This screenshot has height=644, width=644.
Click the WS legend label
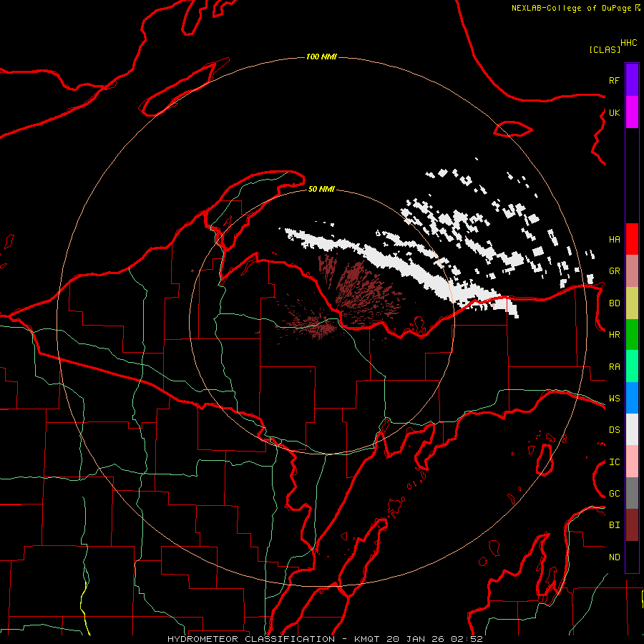[x=614, y=399]
